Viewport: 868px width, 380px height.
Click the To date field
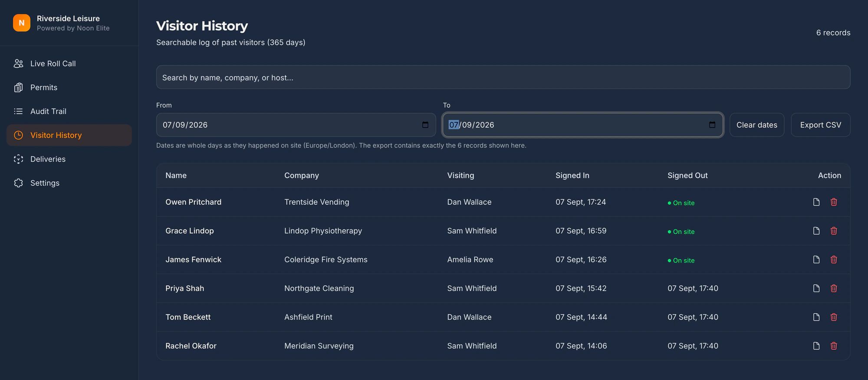(x=583, y=125)
